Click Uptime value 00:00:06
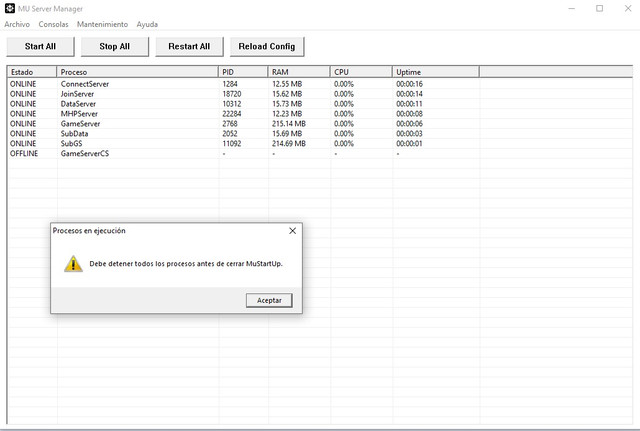The image size is (640, 431). 409,124
